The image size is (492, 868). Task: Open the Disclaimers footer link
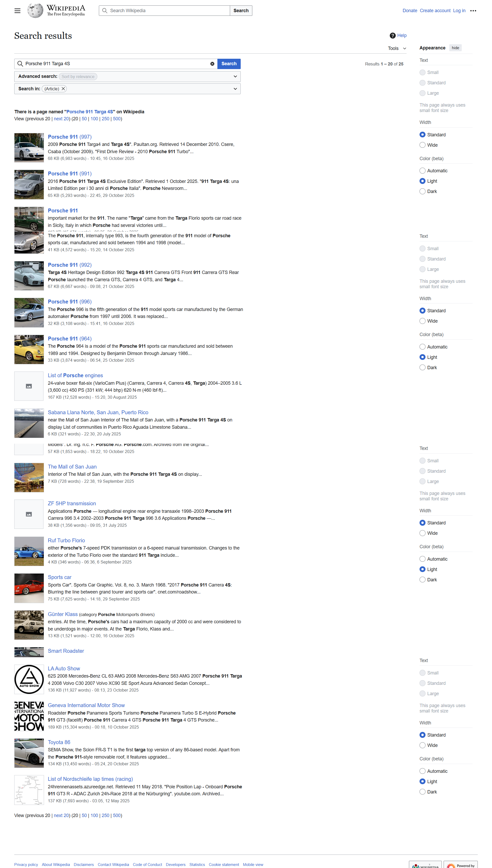click(83, 865)
